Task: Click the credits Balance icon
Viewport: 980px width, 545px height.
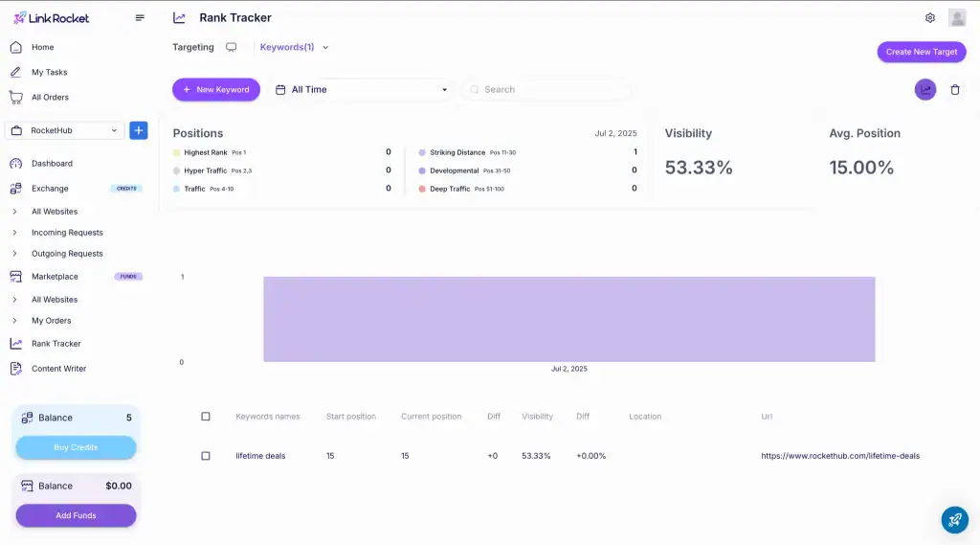Action: pyautogui.click(x=27, y=418)
